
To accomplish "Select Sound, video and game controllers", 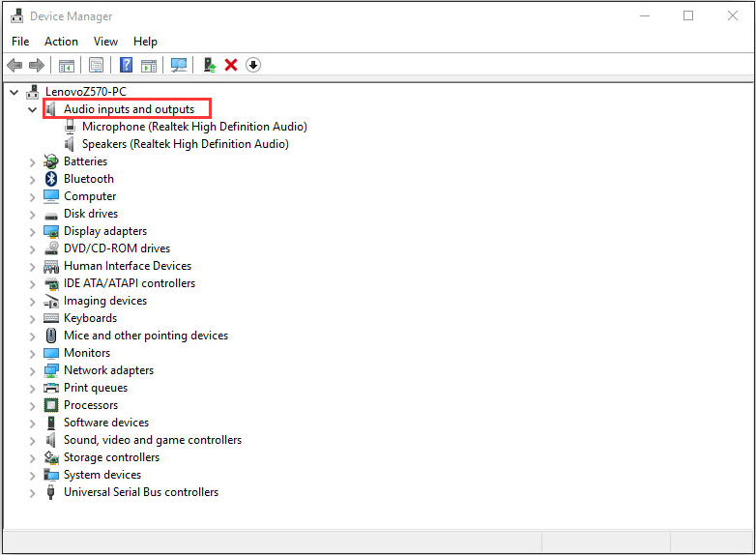I will click(152, 440).
